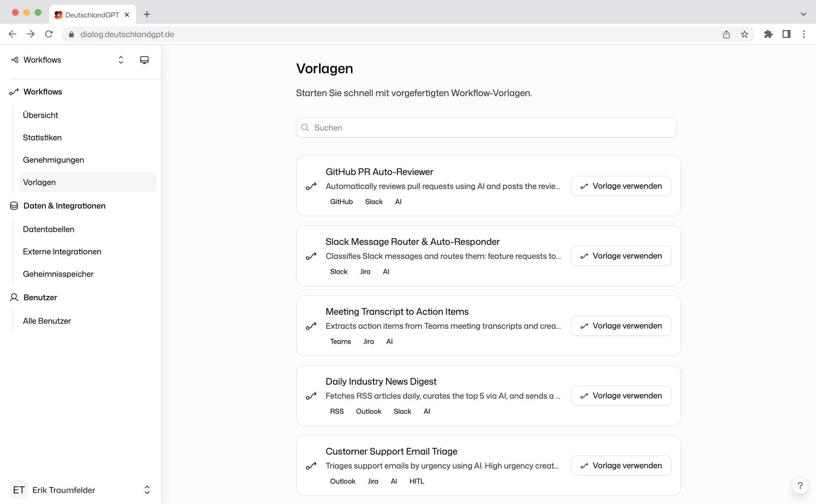The height and width of the screenshot is (504, 816).
Task: Open the Chrome three-dot menu
Action: tap(804, 34)
